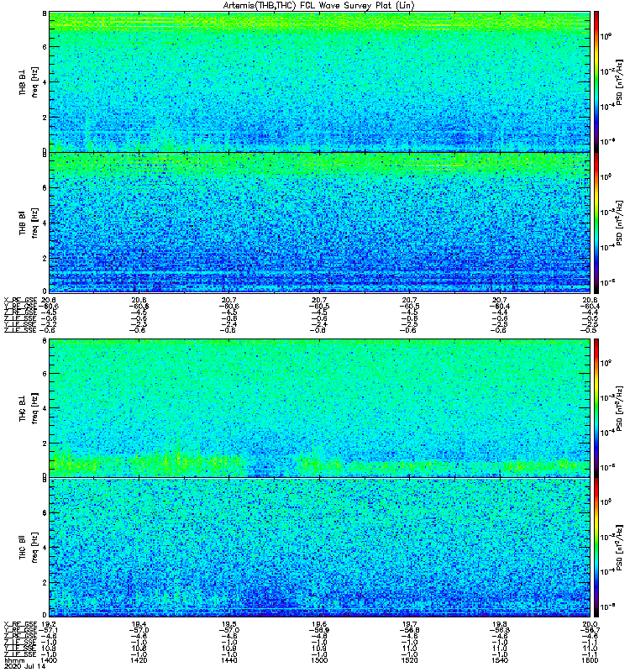Click the PSD [nT²/Hz] label of the THC B⊥ panel
630x672 pixels.
620,408
